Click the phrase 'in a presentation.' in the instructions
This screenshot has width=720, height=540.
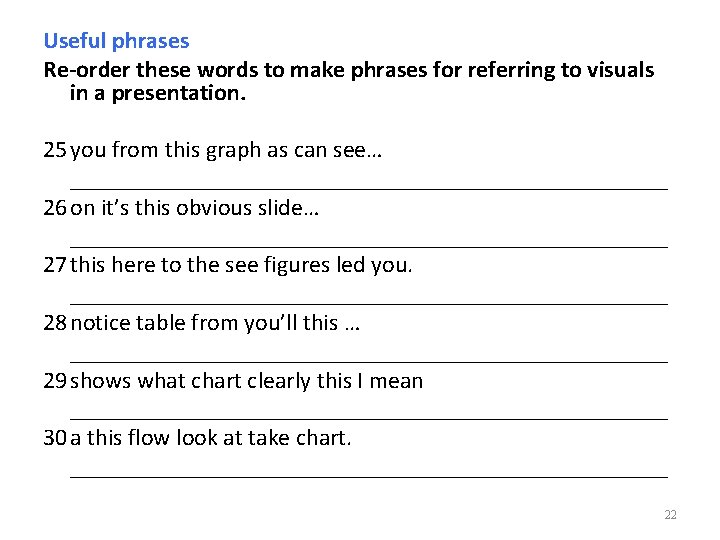(x=157, y=94)
